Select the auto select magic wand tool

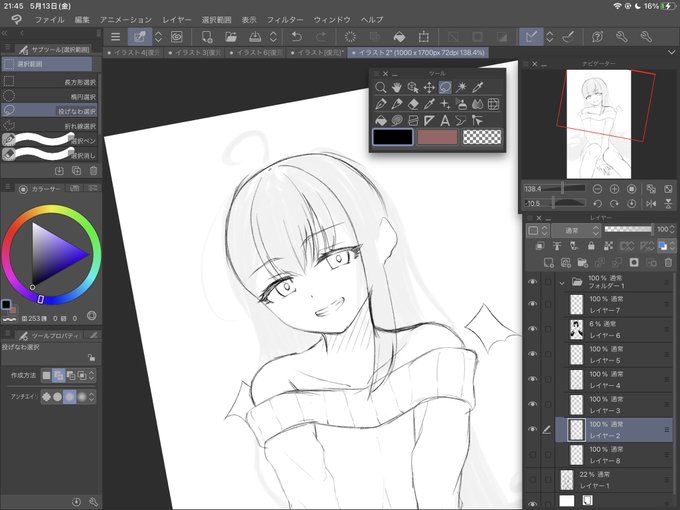click(461, 87)
